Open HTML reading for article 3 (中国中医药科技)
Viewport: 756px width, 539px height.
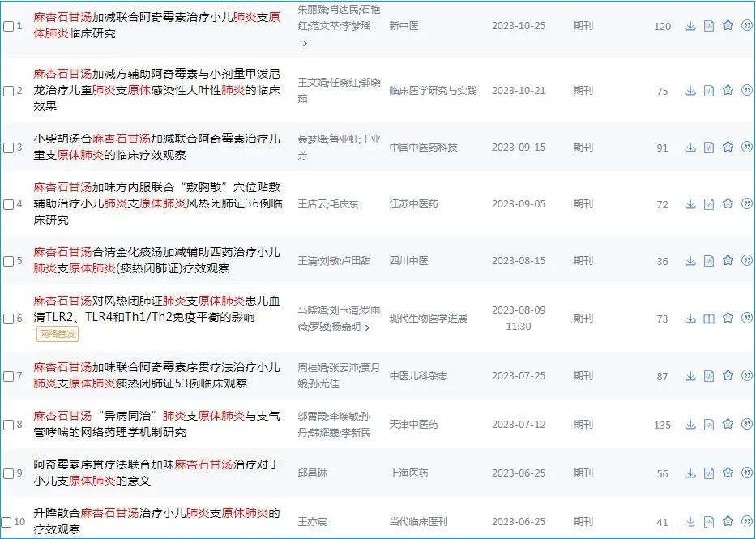[x=709, y=147]
